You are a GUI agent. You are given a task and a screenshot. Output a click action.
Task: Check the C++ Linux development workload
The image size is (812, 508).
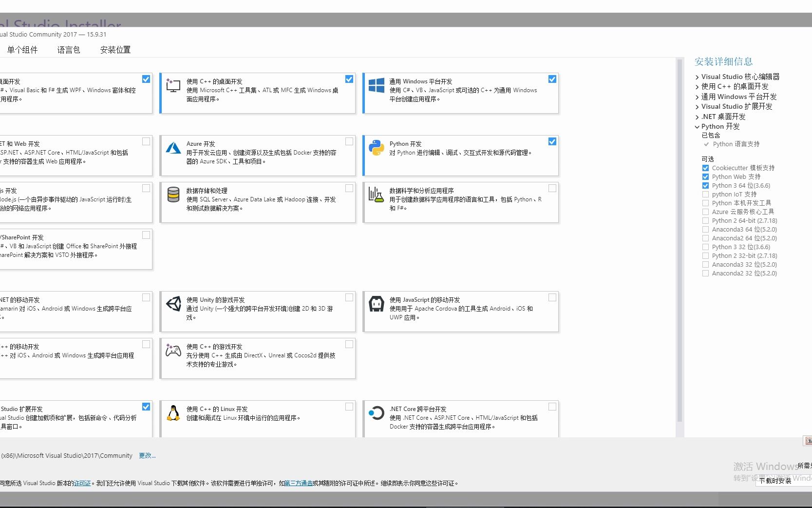coord(349,407)
